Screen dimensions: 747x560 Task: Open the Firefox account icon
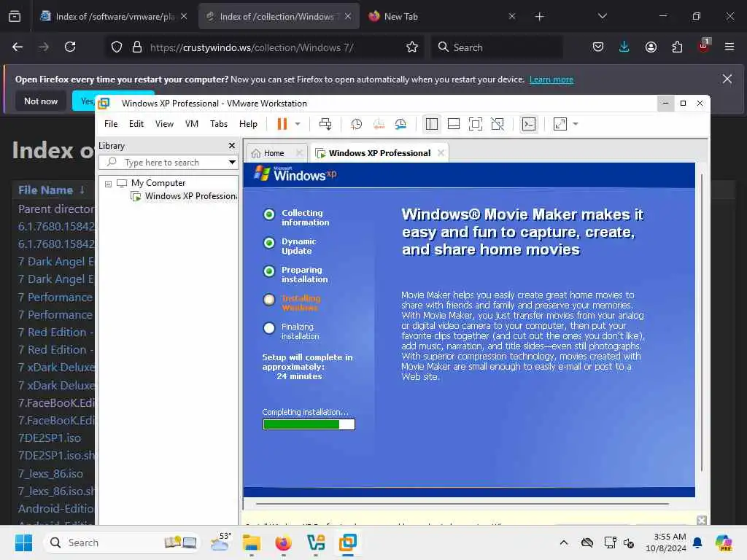pyautogui.click(x=651, y=47)
